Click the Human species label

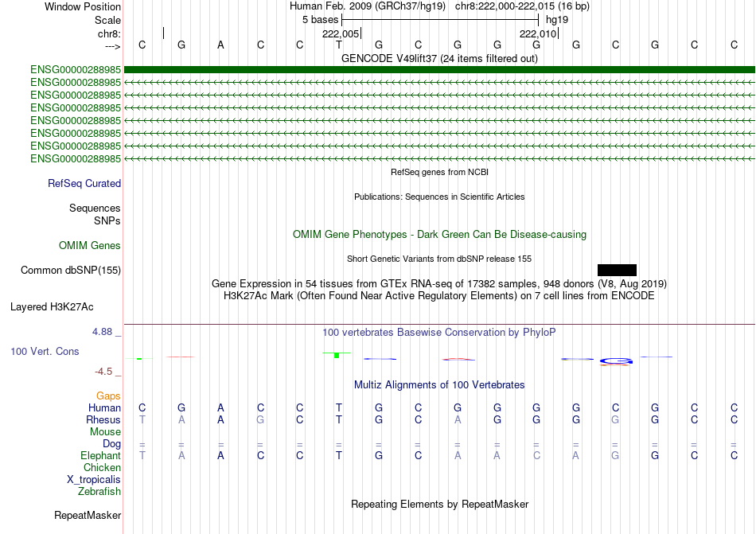pos(104,407)
